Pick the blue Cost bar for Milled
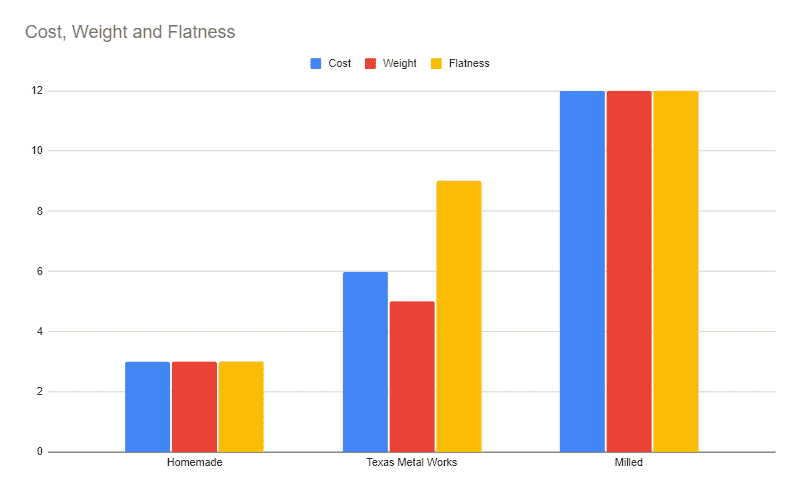Screen dimensions: 799x490 click(582, 271)
